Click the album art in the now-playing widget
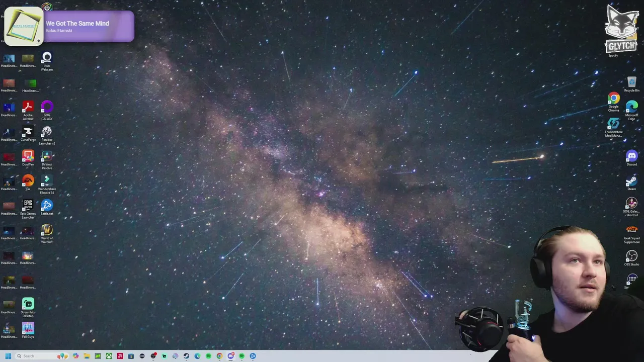The width and height of the screenshot is (644, 362). click(x=23, y=26)
